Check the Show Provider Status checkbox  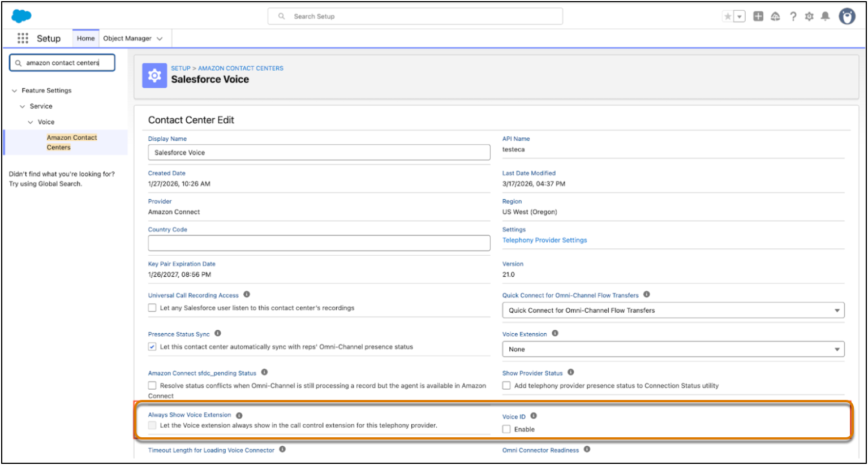click(506, 385)
